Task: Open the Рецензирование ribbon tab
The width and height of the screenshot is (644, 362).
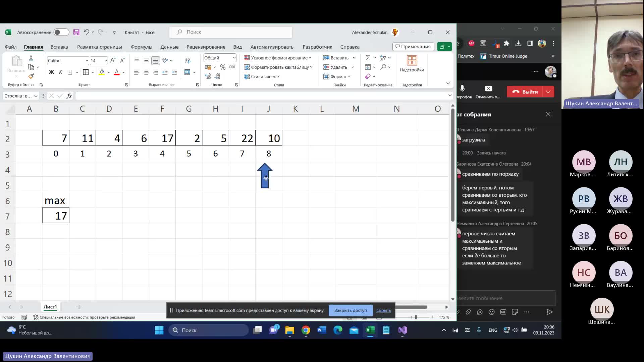Action: 206,47
